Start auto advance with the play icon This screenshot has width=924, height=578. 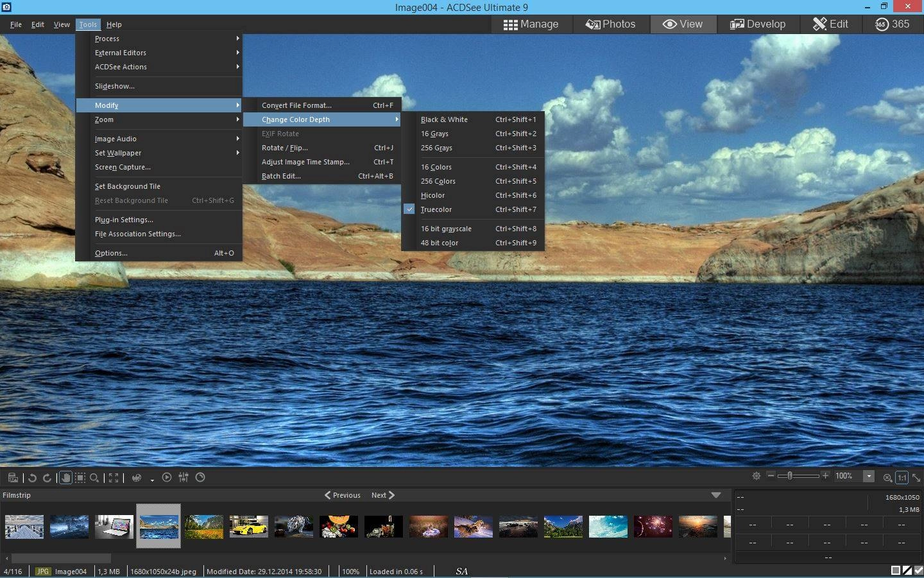coord(167,477)
